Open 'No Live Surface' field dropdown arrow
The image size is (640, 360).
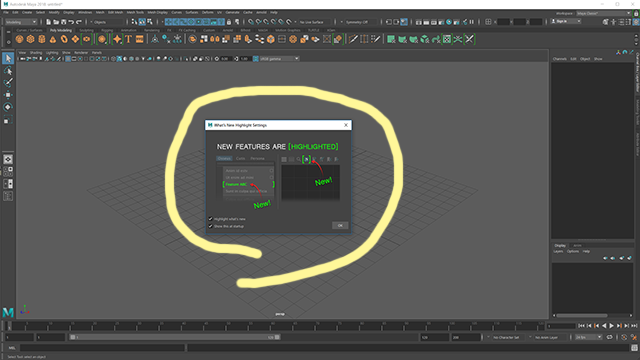coord(296,22)
